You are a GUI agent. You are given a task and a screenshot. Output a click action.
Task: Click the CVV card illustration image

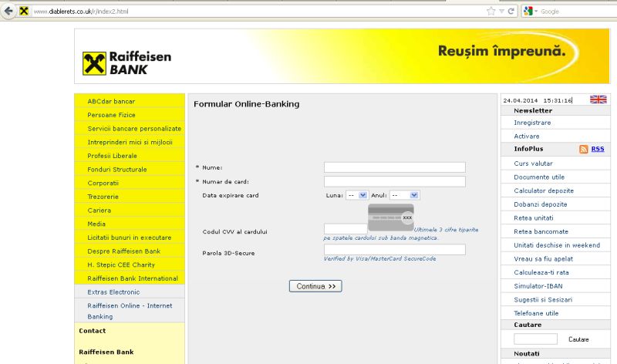click(x=390, y=217)
